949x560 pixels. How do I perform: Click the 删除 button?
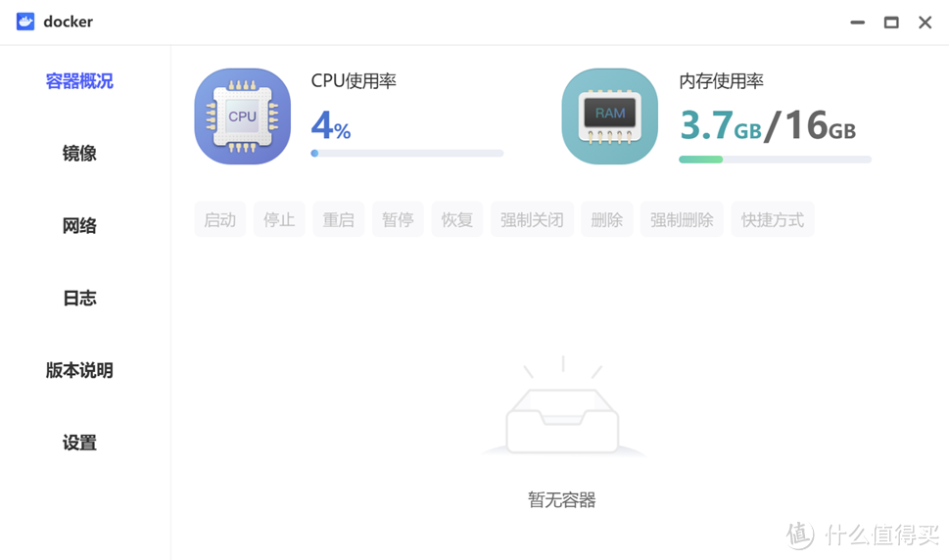pyautogui.click(x=607, y=219)
